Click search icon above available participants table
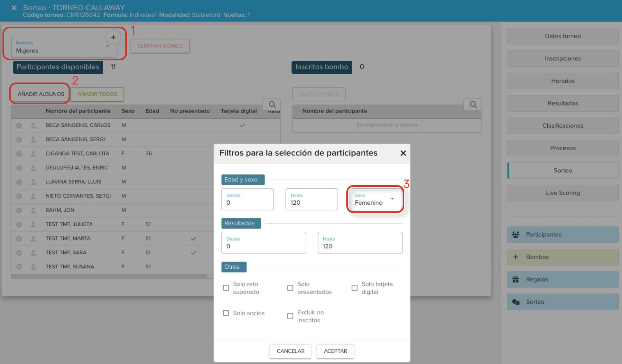 click(x=272, y=105)
